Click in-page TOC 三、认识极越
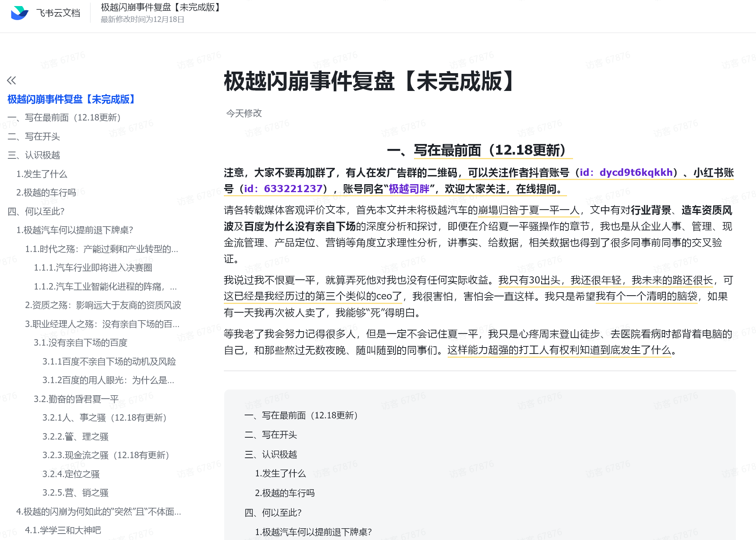Screen dimensions: 756x540 (x=271, y=454)
